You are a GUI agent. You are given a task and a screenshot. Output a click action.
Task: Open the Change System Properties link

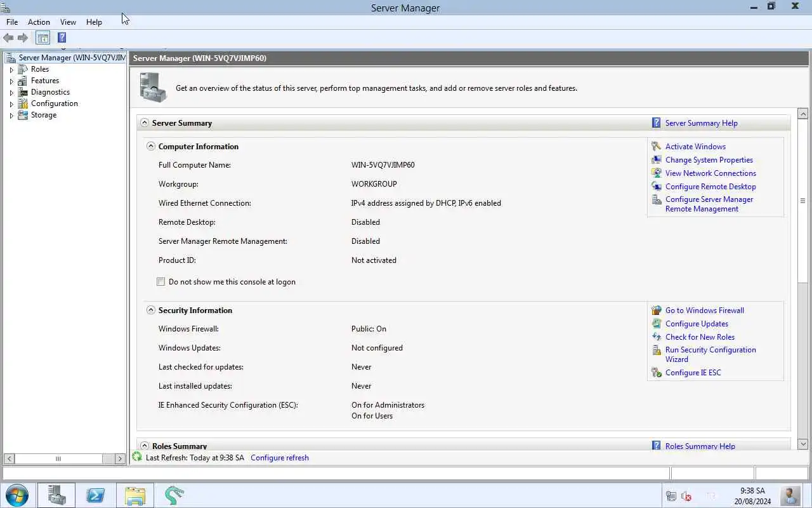click(709, 160)
